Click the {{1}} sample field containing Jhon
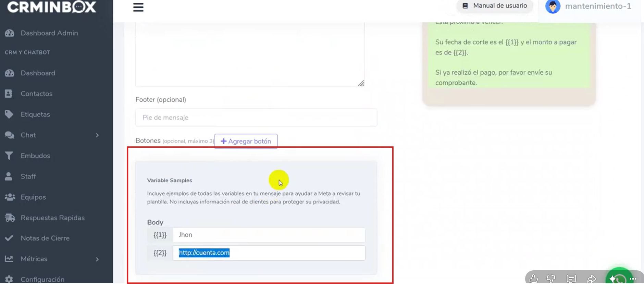 pyautogui.click(x=269, y=235)
